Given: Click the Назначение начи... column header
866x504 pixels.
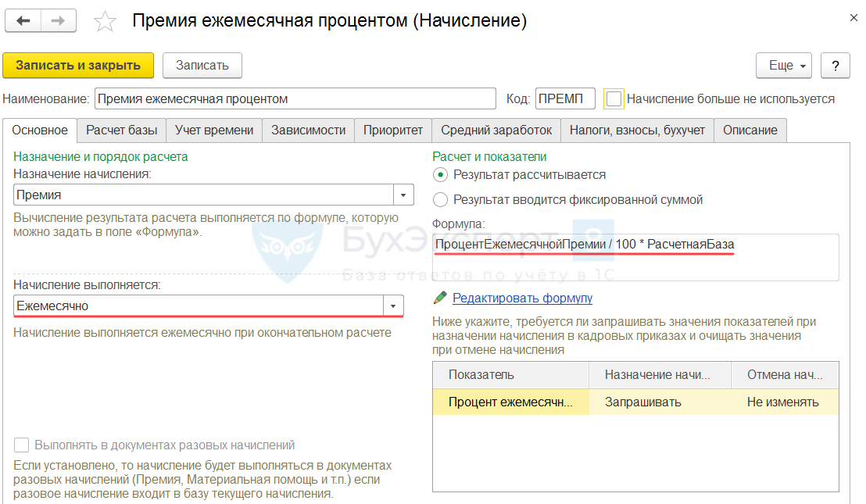Looking at the screenshot, I should tap(660, 375).
